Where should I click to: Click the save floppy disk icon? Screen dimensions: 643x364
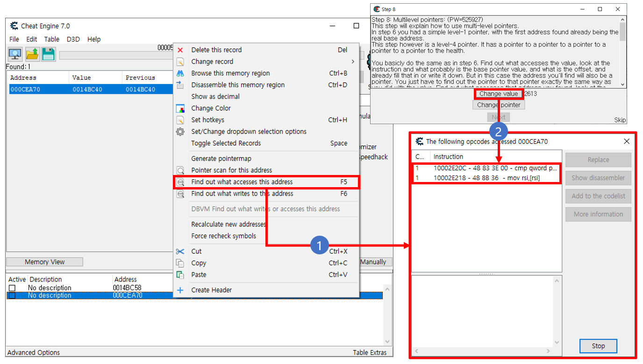[x=49, y=54]
